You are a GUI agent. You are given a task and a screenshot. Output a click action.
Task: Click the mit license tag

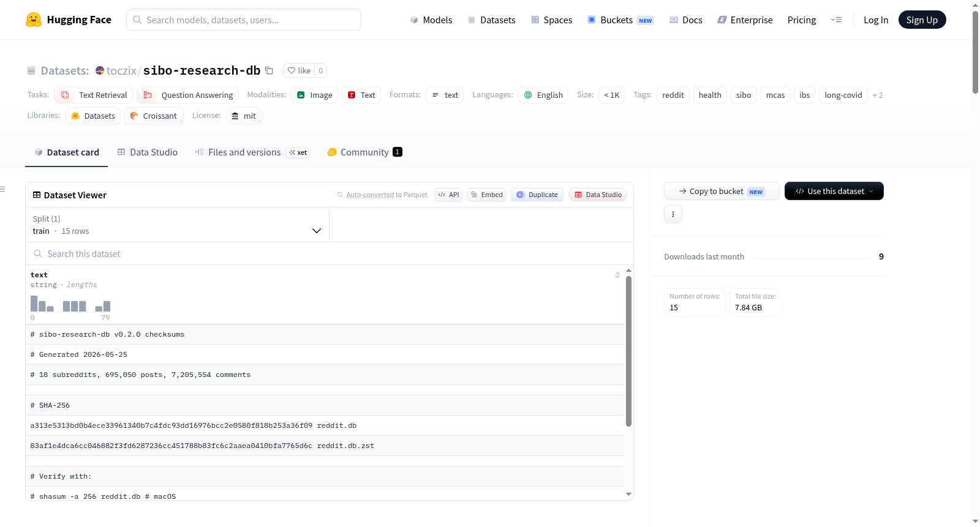coord(244,116)
